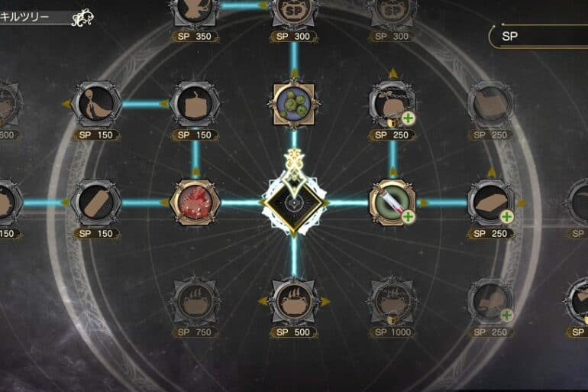The height and width of the screenshot is (392, 588).
Task: Select the paper sheet SP 250 node
Action: [x=491, y=202]
